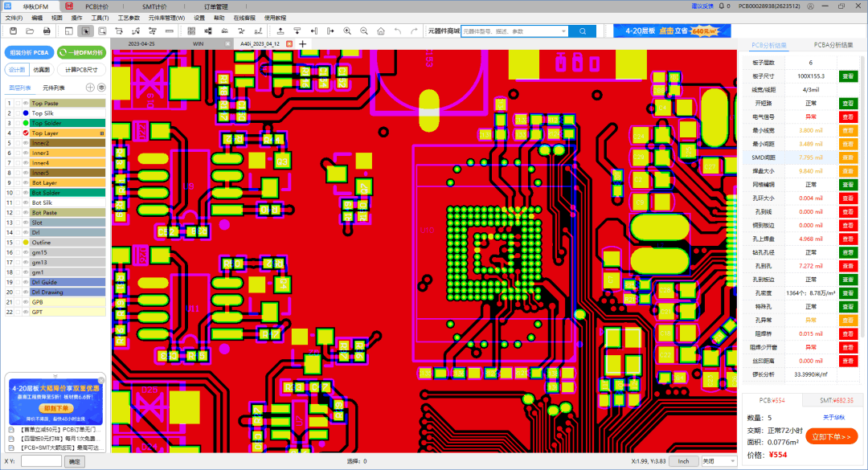The height and width of the screenshot is (470, 868).
Task: Toggle visibility eye of Top Paste layer
Action: (26, 103)
